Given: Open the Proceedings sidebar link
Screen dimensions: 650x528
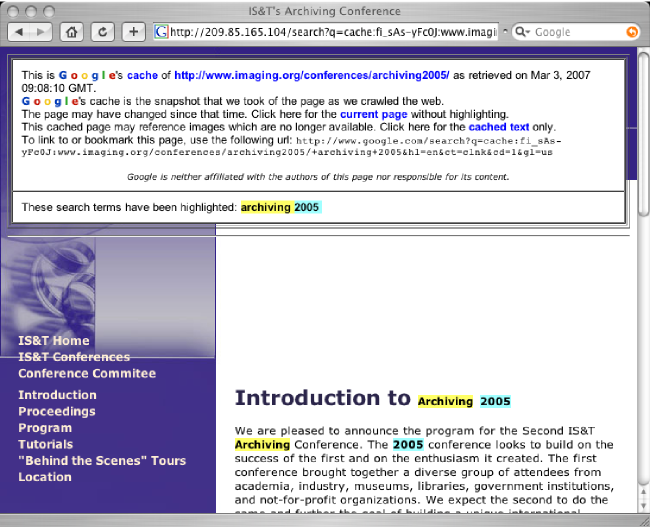Looking at the screenshot, I should click(x=57, y=412).
